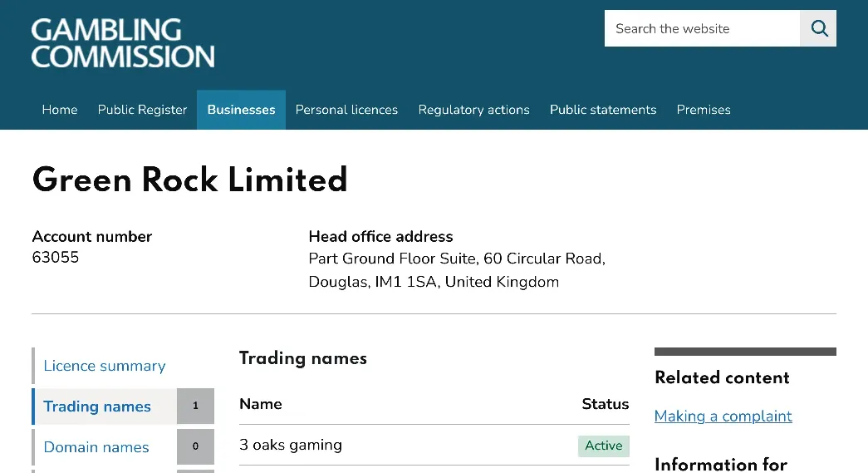The height and width of the screenshot is (473, 868).
Task: Click the Head office address label
Action: (x=381, y=236)
